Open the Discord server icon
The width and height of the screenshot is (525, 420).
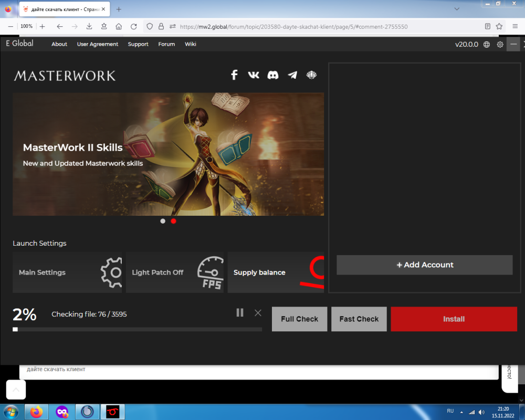273,75
